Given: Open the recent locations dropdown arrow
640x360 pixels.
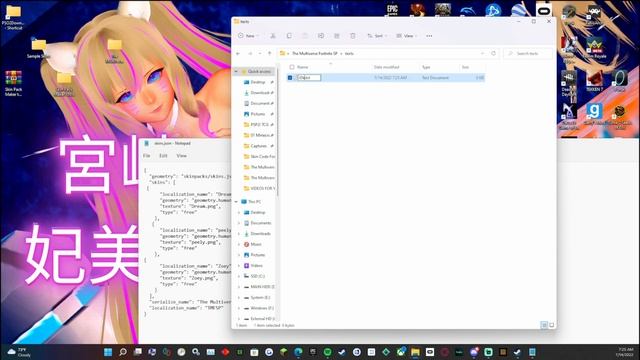Looking at the screenshot, I should click(260, 53).
